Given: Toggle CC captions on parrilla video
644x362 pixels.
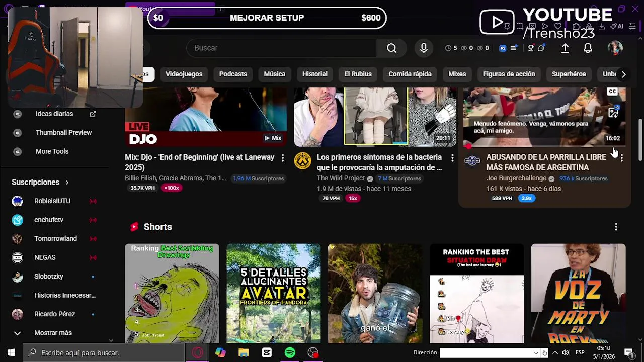Looking at the screenshot, I should pyautogui.click(x=612, y=92).
